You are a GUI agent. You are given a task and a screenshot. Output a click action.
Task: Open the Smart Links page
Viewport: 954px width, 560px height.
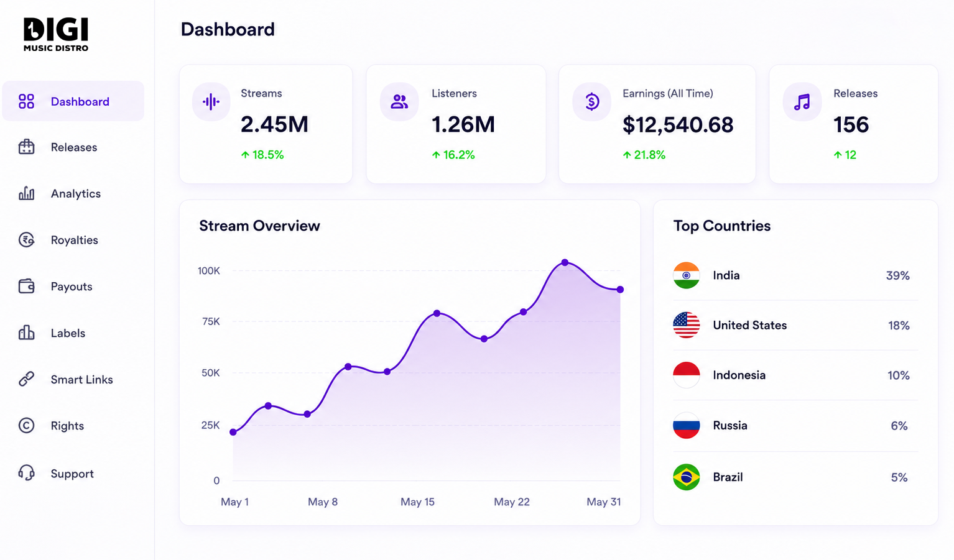73,379
